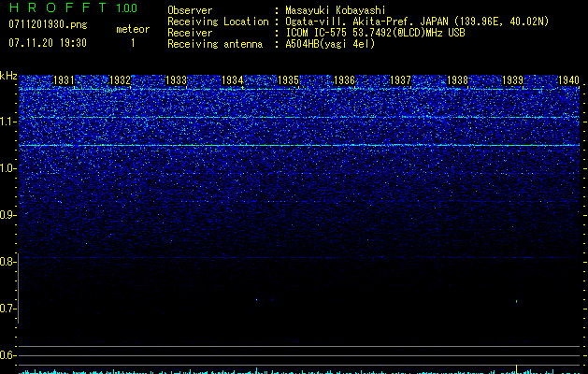The image size is (588, 374).
Task: Click the meteor echo dot near 1939
Action: [516, 301]
